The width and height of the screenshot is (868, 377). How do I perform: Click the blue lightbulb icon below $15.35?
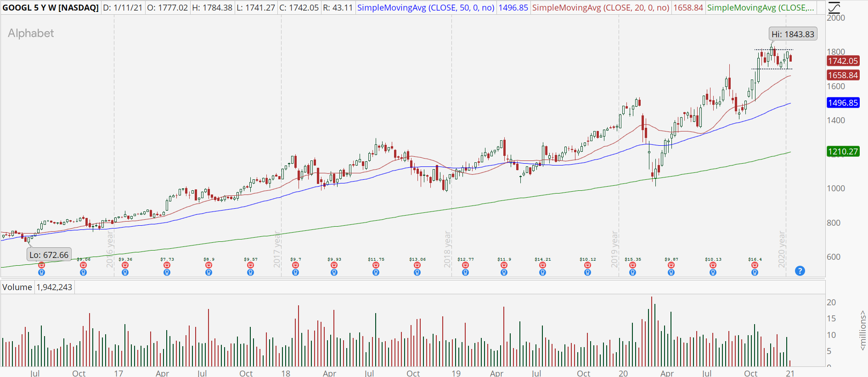632,272
